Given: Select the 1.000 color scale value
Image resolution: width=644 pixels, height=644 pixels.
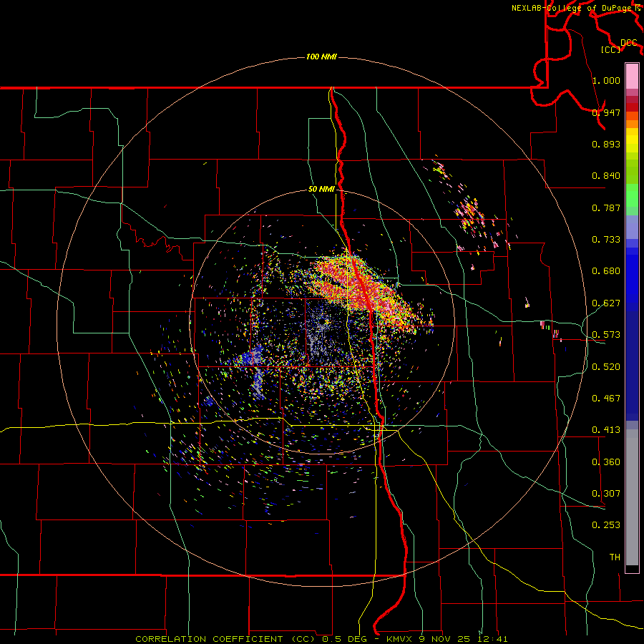Looking at the screenshot, I should pos(606,80).
